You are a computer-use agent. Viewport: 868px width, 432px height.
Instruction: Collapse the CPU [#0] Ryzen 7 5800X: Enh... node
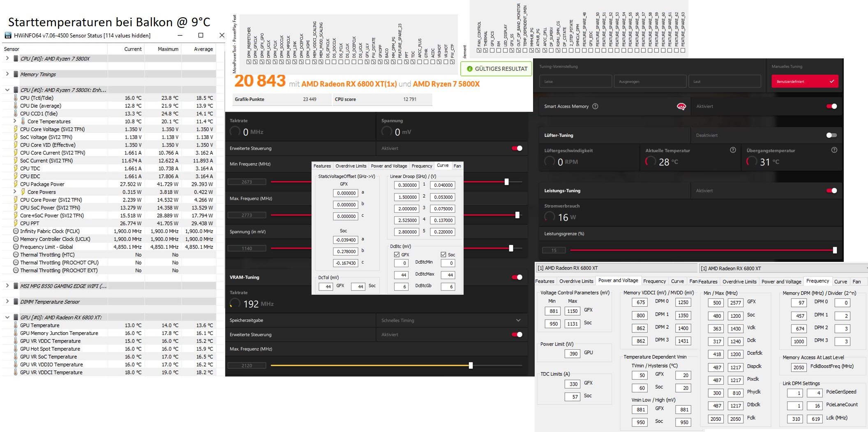[x=7, y=90]
